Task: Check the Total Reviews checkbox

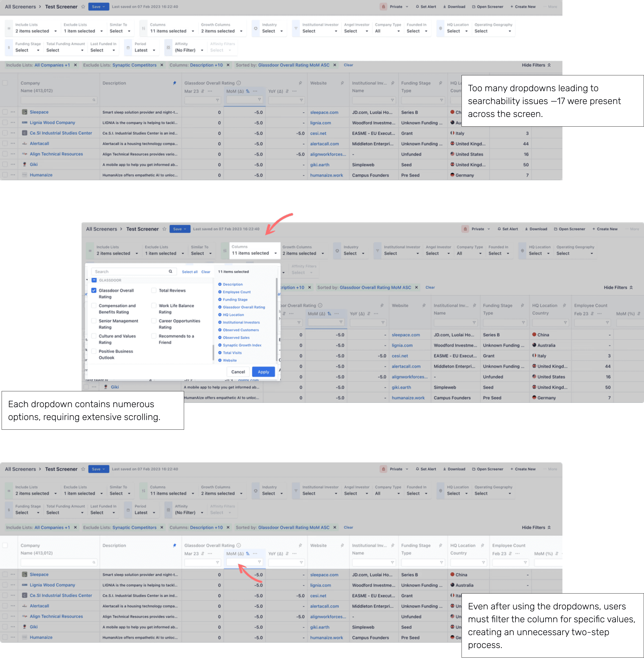Action: click(154, 290)
